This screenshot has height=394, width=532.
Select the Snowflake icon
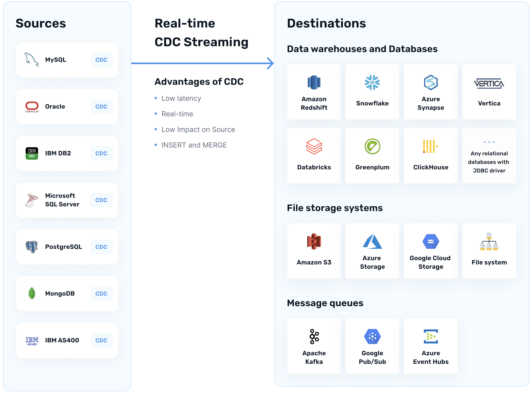(x=372, y=83)
